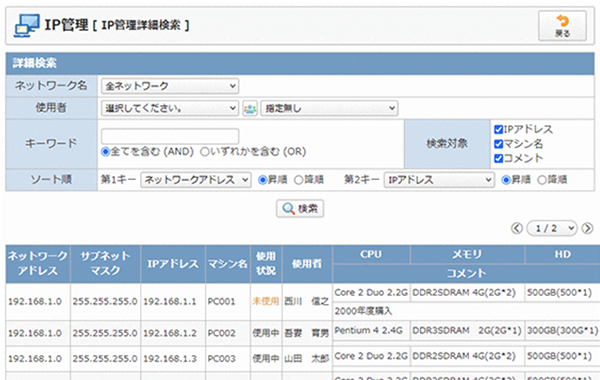Toggle the マシン名 checkbox
The width and height of the screenshot is (600, 380).
(498, 144)
